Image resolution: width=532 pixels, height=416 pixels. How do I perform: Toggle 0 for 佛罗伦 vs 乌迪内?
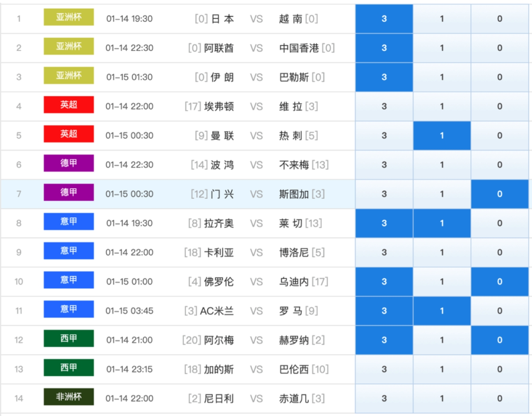(x=500, y=282)
